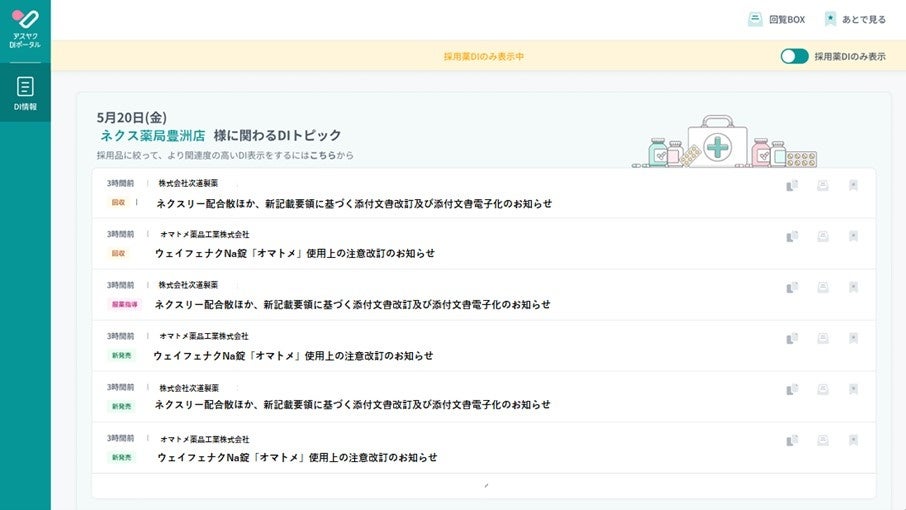Click 回収 tag on ウェイフェナクNa錠 row
This screenshot has height=510, width=906.
click(118, 254)
